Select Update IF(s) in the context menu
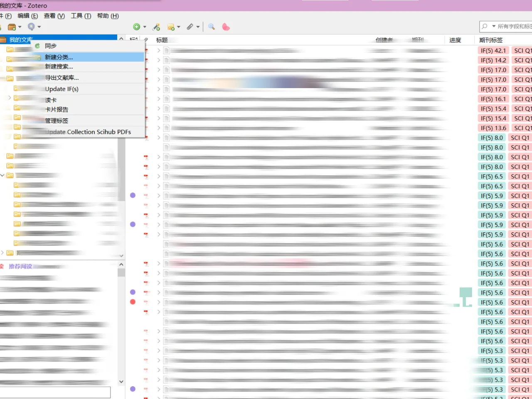532x399 pixels. 89,89
